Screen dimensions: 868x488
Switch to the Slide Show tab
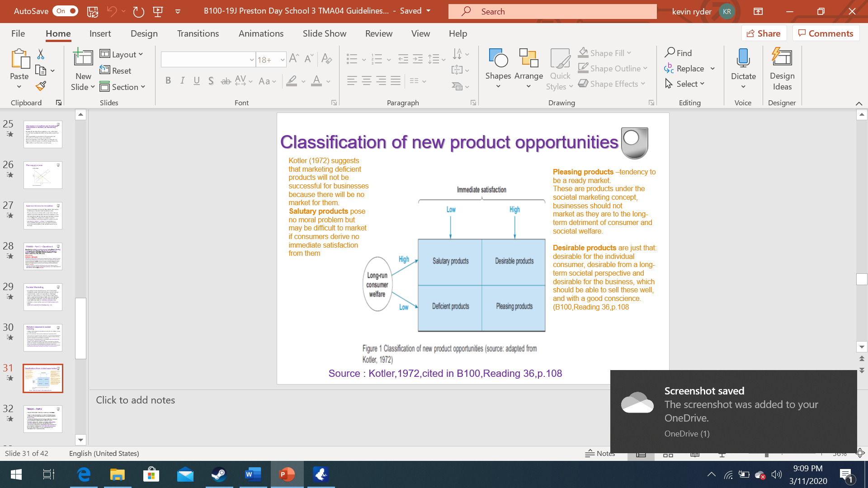pos(325,33)
